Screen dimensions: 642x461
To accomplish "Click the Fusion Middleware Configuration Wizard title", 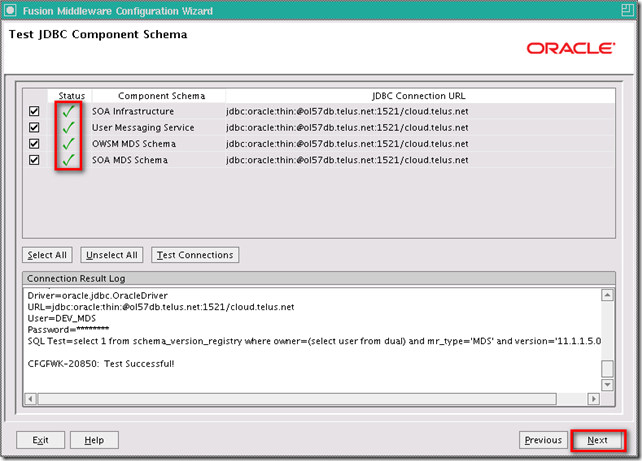I will coord(118,11).
